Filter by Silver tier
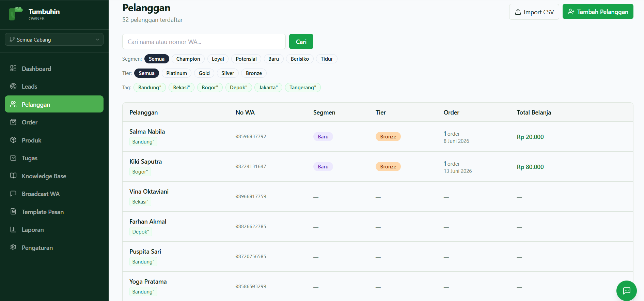Viewport: 644px width, 301px height. tap(227, 73)
